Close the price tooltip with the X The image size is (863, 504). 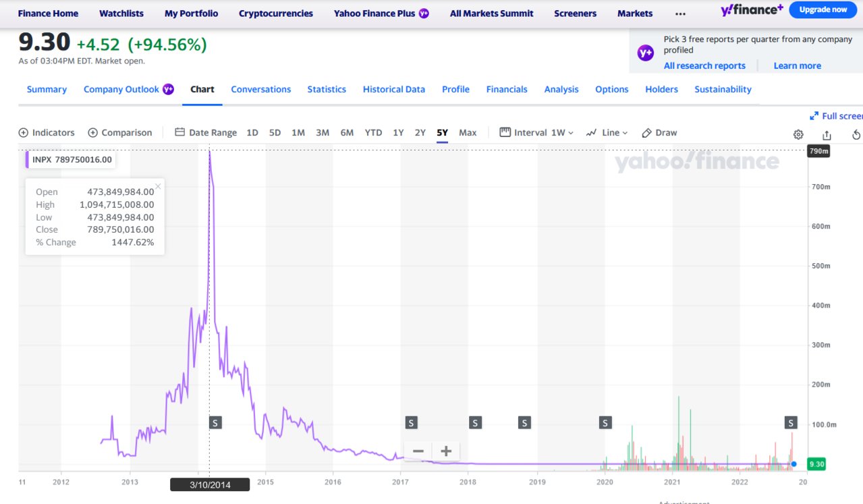pos(158,186)
